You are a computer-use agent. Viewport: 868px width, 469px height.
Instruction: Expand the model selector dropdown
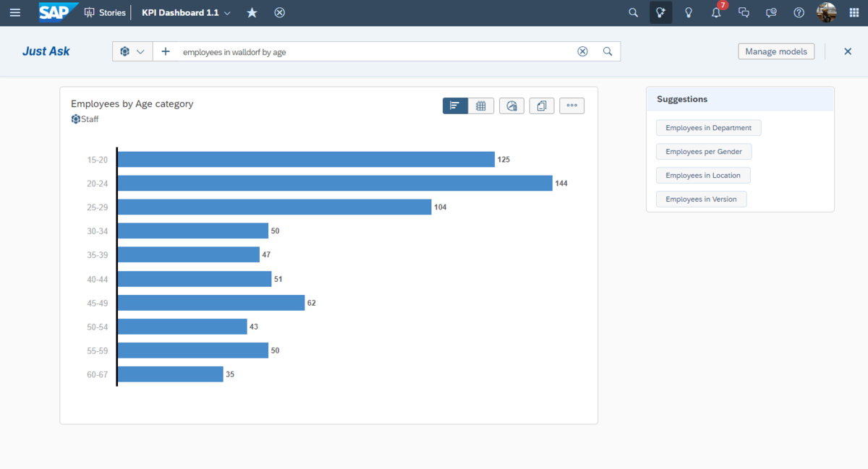point(132,51)
